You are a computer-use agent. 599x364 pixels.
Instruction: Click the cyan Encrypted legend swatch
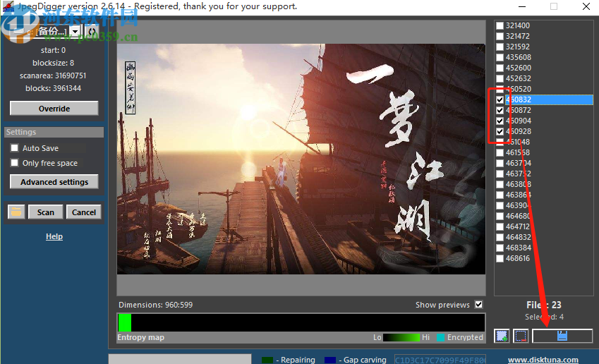[440, 337]
